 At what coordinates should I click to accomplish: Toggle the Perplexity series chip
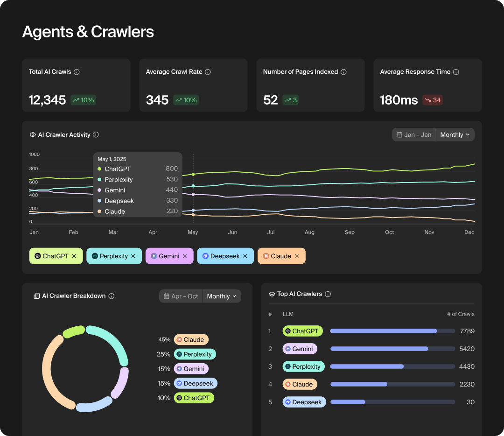[114, 256]
